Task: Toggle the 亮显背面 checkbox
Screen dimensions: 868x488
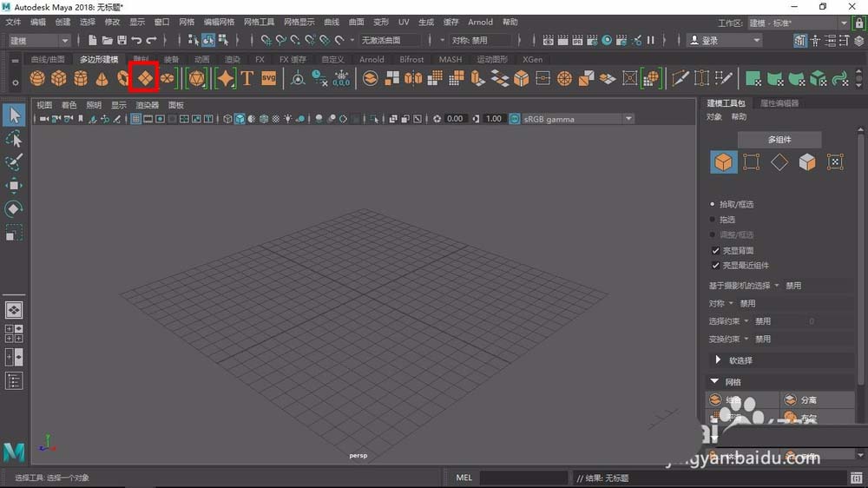Action: (715, 250)
